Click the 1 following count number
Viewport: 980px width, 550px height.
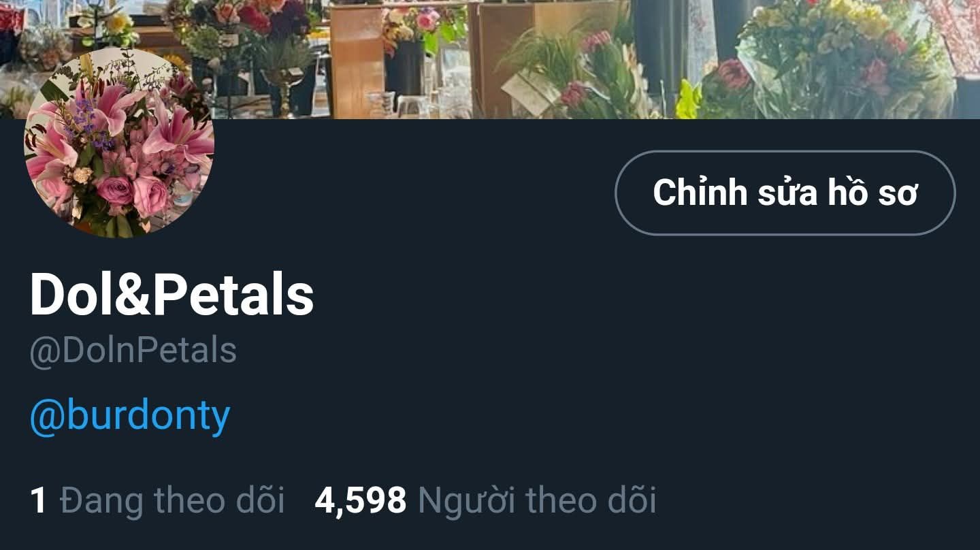coord(39,500)
